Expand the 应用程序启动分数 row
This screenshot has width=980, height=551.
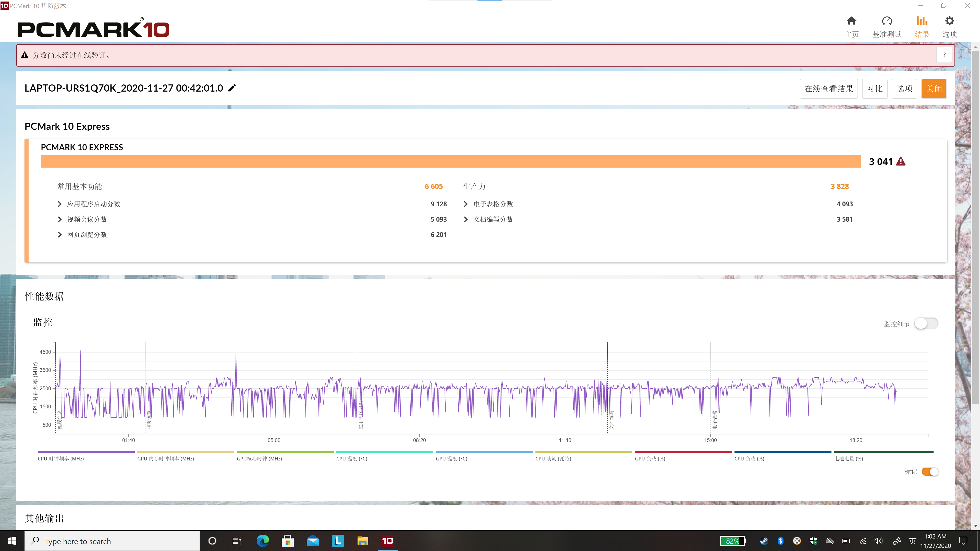pyautogui.click(x=60, y=204)
